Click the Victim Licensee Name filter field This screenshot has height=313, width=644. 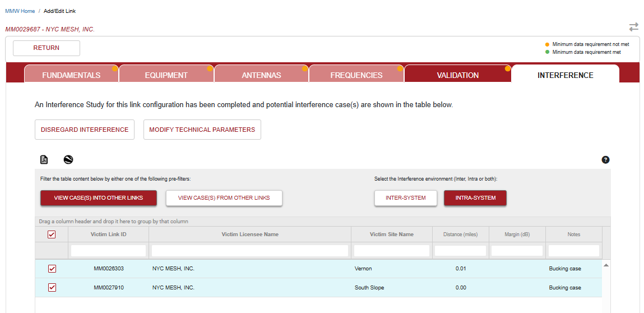[250, 251]
